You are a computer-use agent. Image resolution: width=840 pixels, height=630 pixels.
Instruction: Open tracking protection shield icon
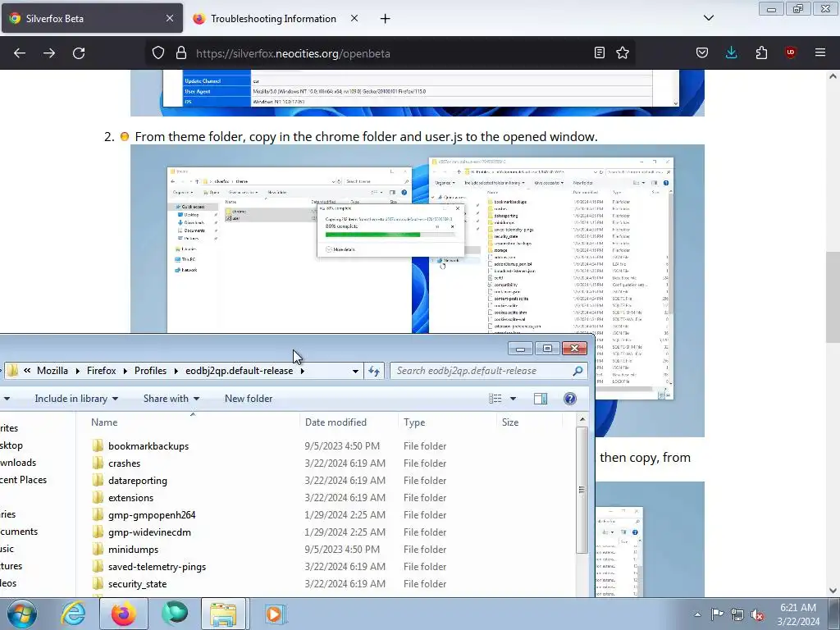[x=158, y=53]
